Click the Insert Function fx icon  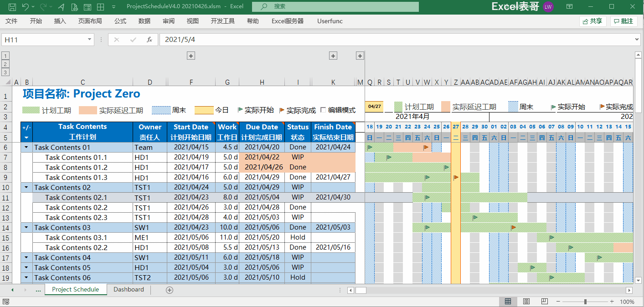tap(149, 40)
